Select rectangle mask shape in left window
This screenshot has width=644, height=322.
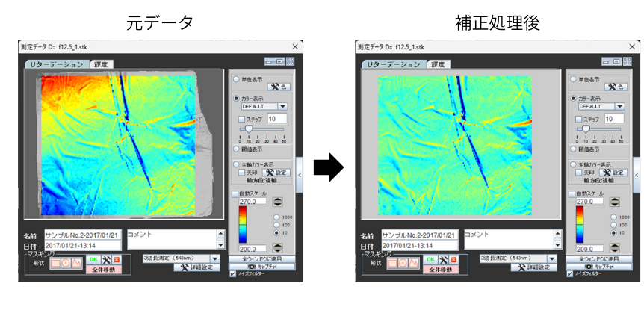coord(56,263)
